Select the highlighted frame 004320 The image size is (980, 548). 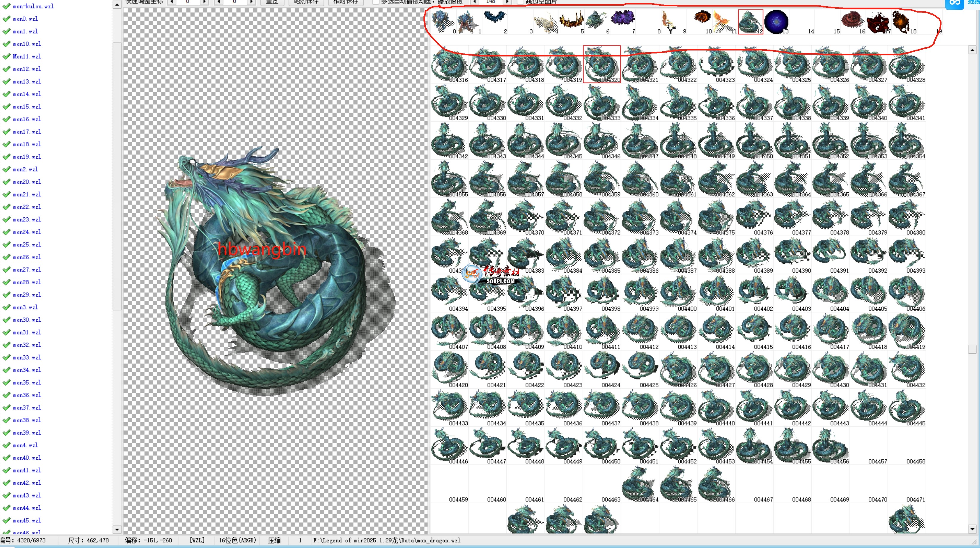click(602, 65)
